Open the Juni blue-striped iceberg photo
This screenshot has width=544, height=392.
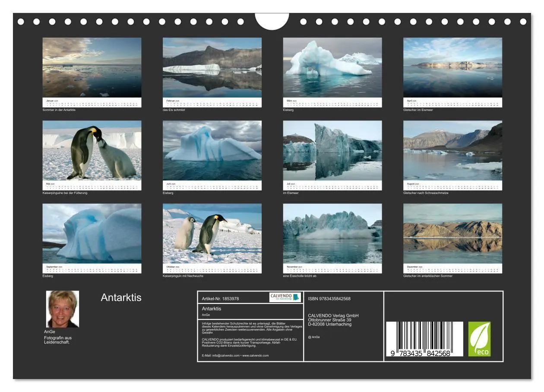[212, 150]
